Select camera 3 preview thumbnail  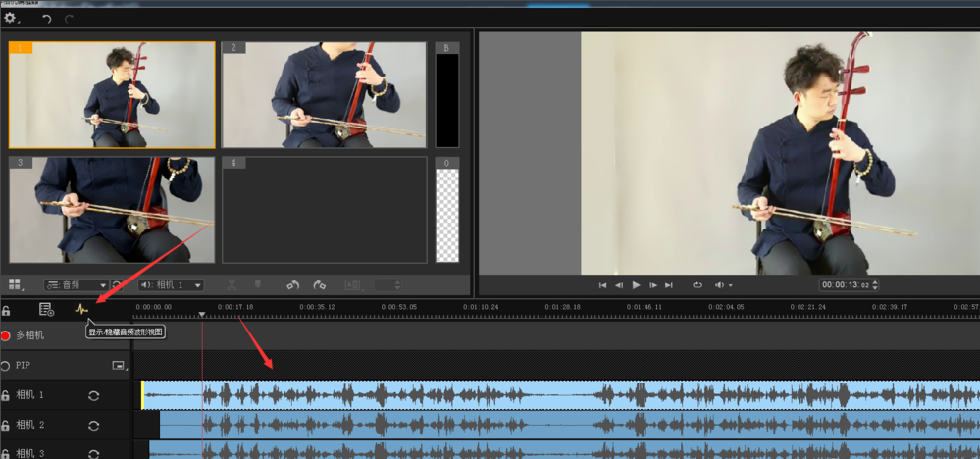point(112,210)
